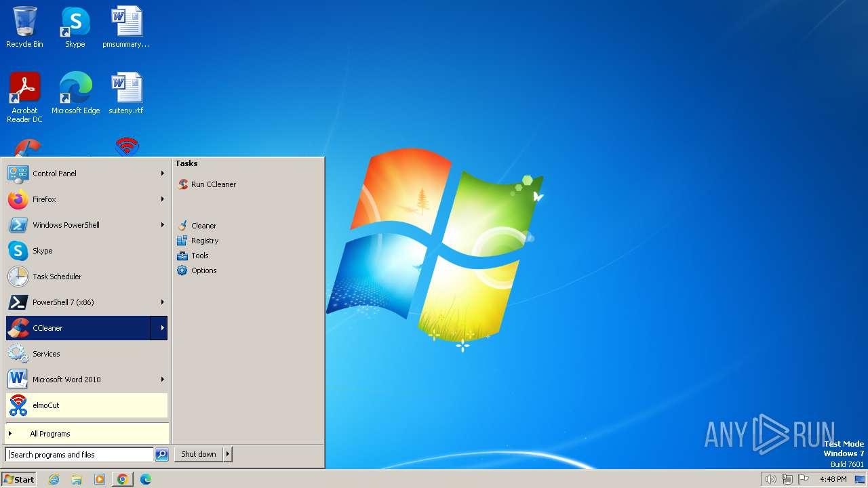This screenshot has width=868, height=488.
Task: Select Skype text in Start menu
Action: click(x=43, y=251)
